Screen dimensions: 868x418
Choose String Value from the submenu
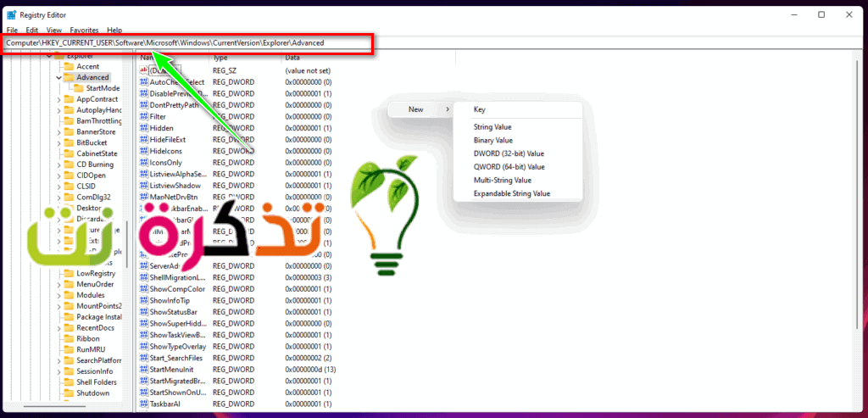click(x=518, y=127)
